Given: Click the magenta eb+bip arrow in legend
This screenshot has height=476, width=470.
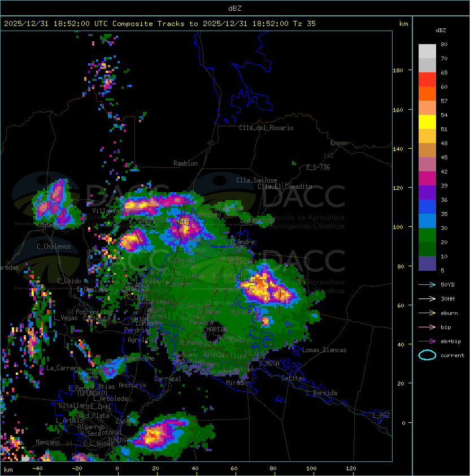Looking at the screenshot, I should point(427,341).
